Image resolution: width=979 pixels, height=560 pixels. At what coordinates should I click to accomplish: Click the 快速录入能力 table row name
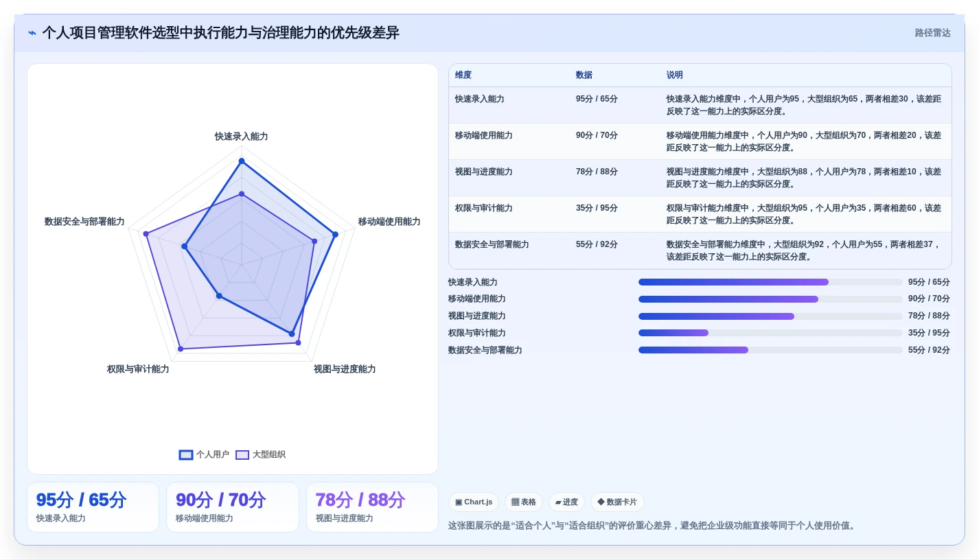pos(480,99)
